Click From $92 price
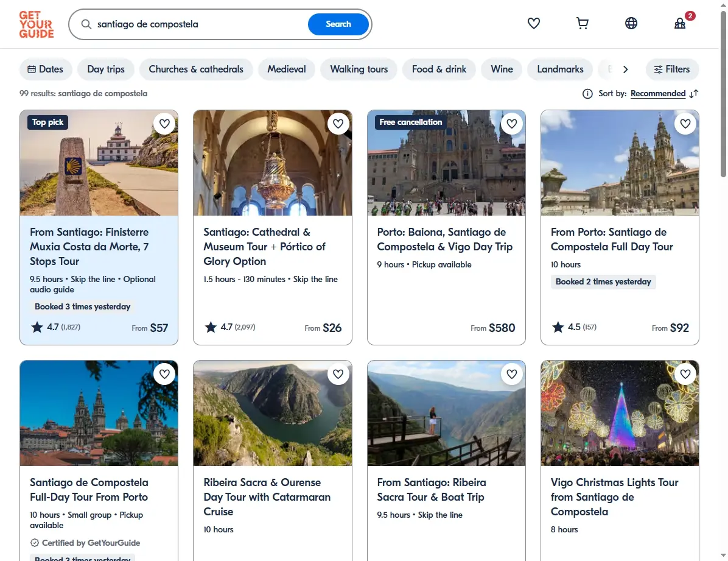 click(x=670, y=328)
